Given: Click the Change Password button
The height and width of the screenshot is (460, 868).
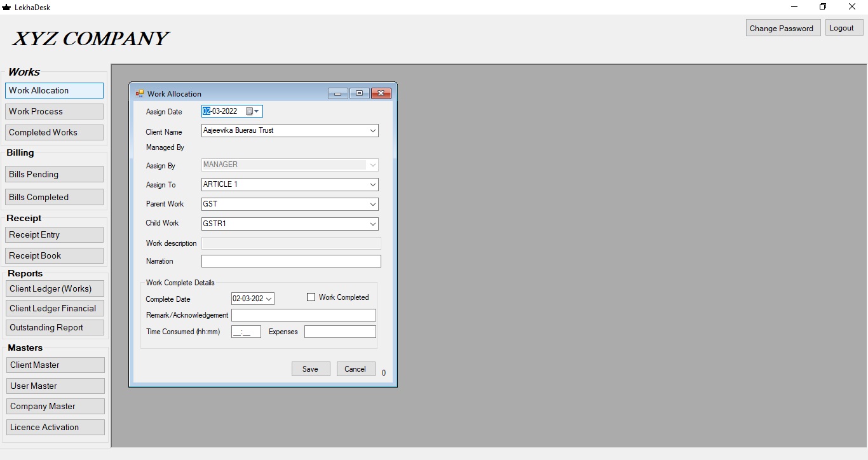Looking at the screenshot, I should (x=783, y=28).
